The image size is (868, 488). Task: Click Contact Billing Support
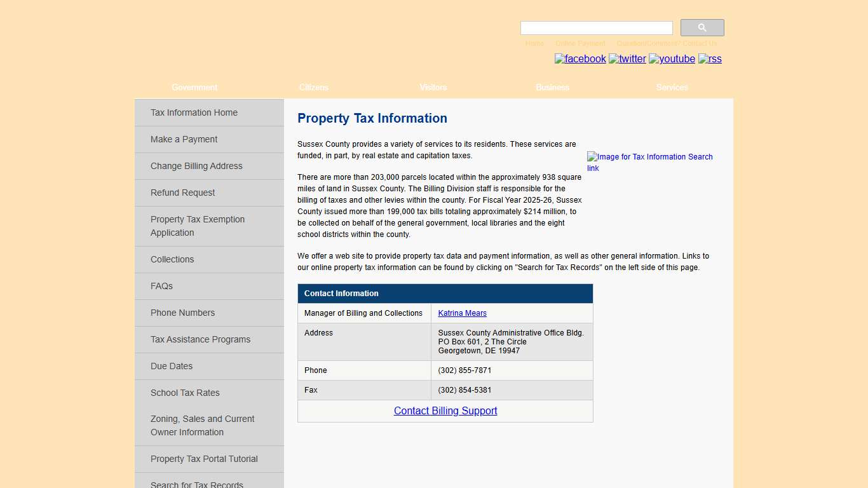click(445, 410)
